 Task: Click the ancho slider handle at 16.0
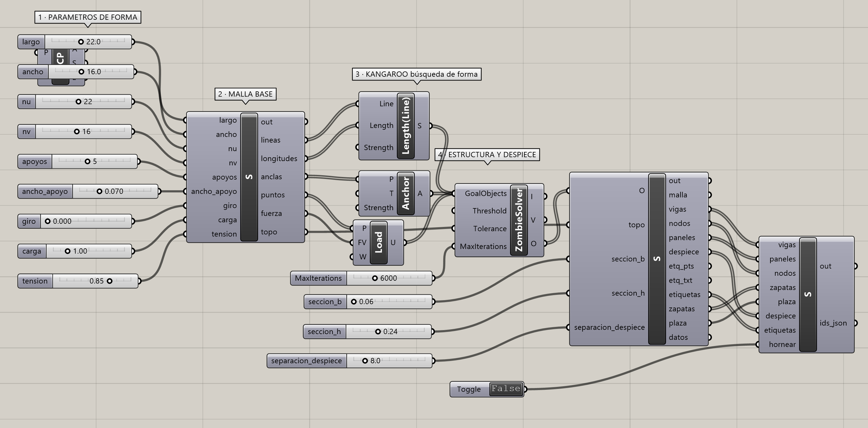(x=81, y=72)
